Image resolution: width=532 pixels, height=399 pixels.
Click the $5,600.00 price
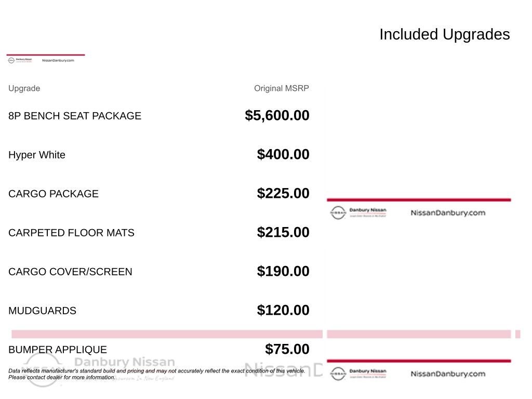click(277, 115)
